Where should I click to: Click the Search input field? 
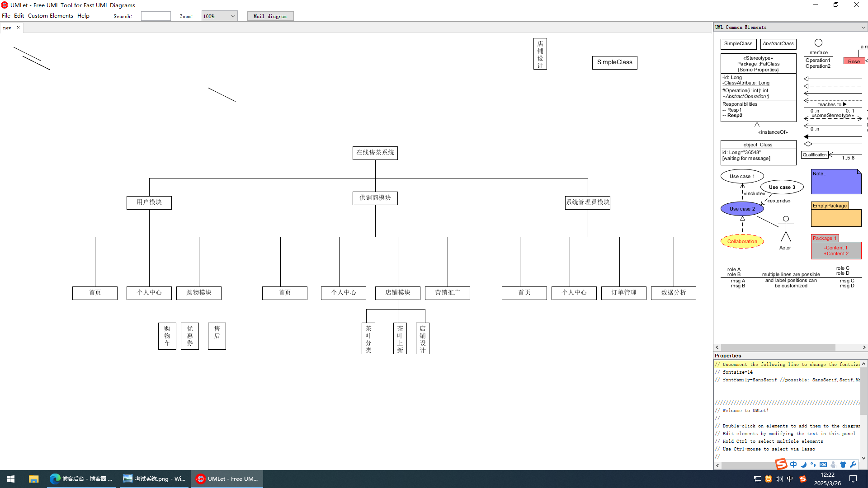[x=156, y=16]
